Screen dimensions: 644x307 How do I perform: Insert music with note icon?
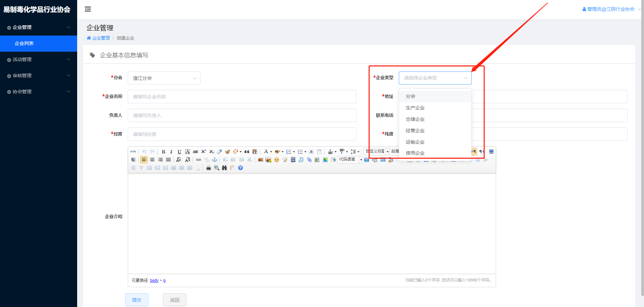(301, 160)
